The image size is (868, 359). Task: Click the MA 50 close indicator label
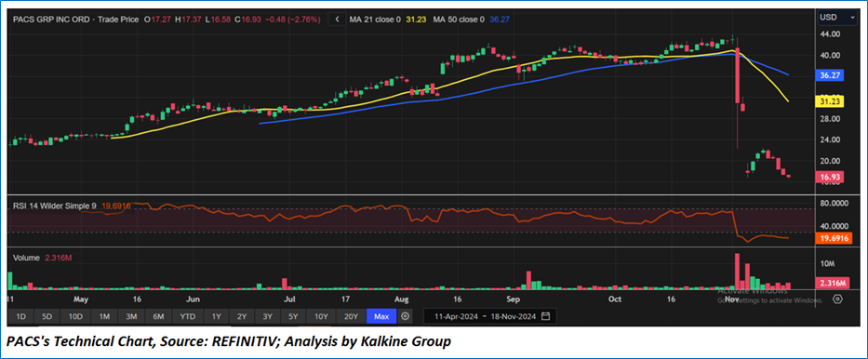459,20
